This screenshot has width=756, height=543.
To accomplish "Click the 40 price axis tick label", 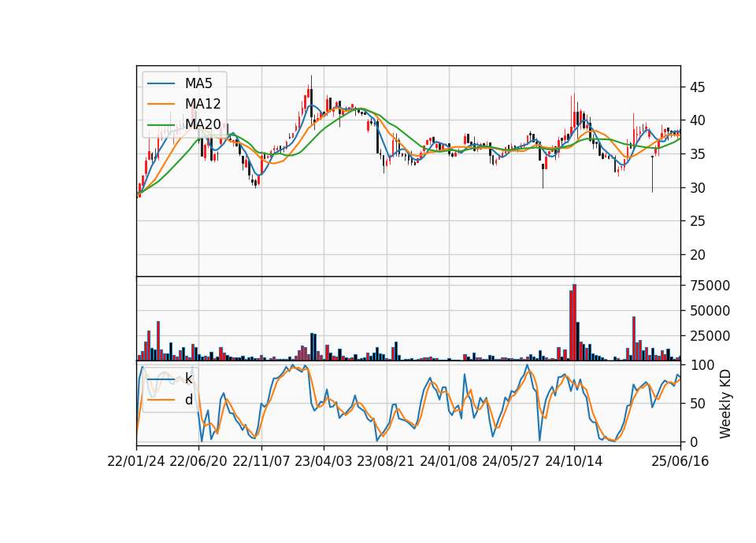I will 697,121.
